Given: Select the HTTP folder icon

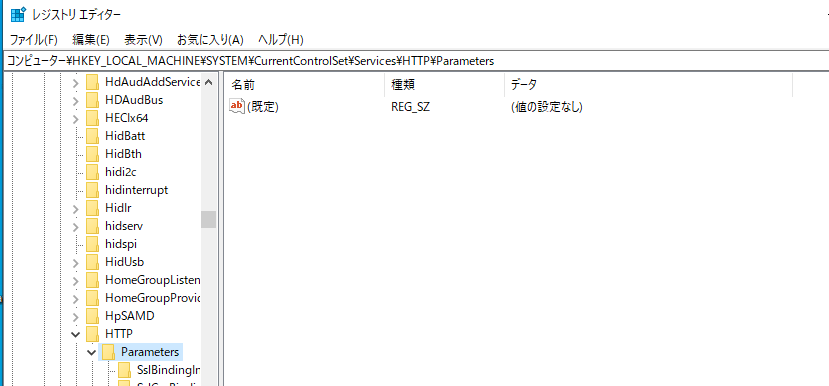Looking at the screenshot, I should [93, 334].
